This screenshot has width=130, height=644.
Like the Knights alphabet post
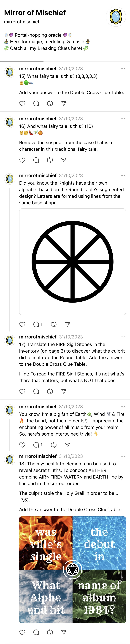pyautogui.click(x=22, y=324)
